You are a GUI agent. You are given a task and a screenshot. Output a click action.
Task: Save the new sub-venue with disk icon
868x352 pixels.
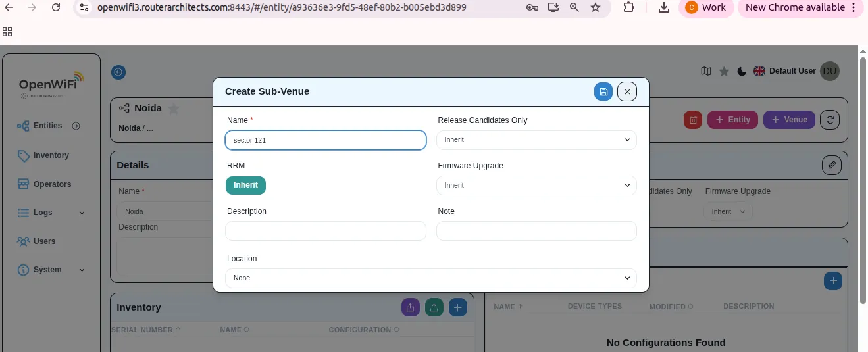click(603, 92)
